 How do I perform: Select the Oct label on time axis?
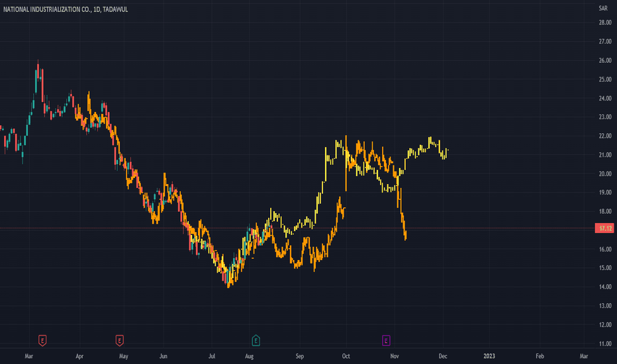point(346,356)
